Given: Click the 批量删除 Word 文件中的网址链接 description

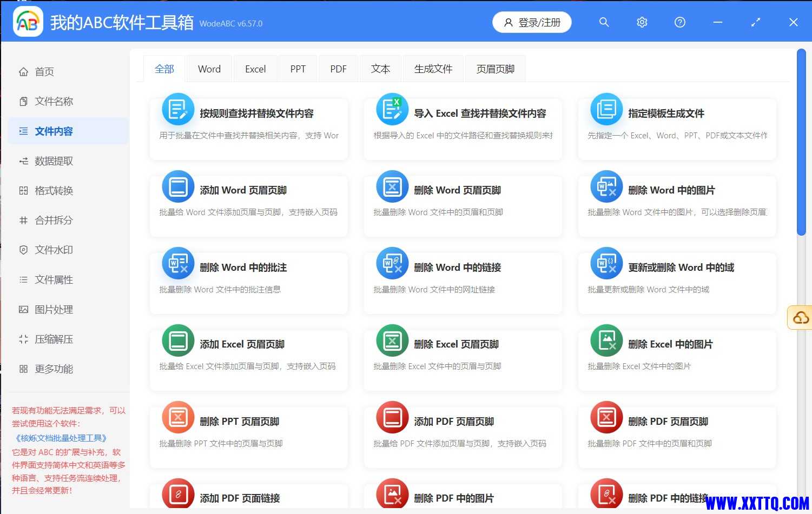Looking at the screenshot, I should tap(434, 289).
